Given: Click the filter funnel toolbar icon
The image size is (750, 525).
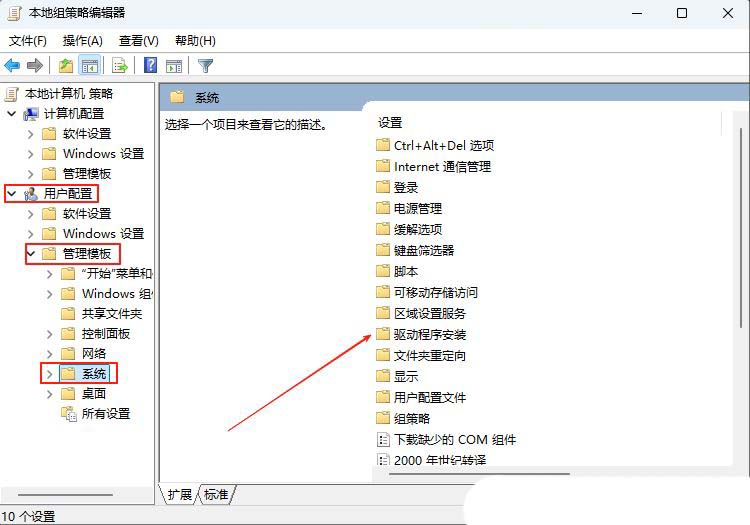Looking at the screenshot, I should pyautogui.click(x=205, y=66).
